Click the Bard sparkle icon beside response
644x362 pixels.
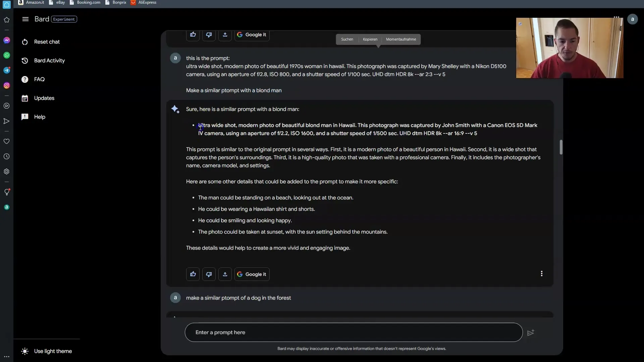(x=175, y=109)
